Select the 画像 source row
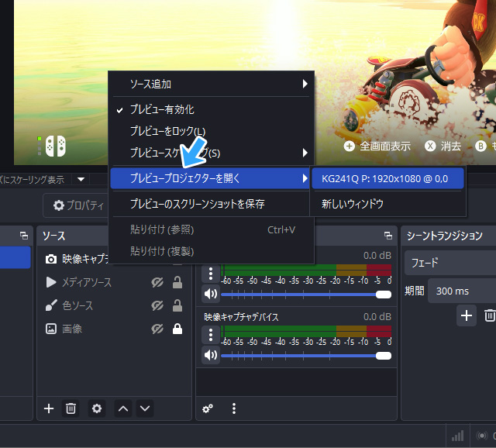Viewport: 496px width, 448px height. click(x=115, y=329)
